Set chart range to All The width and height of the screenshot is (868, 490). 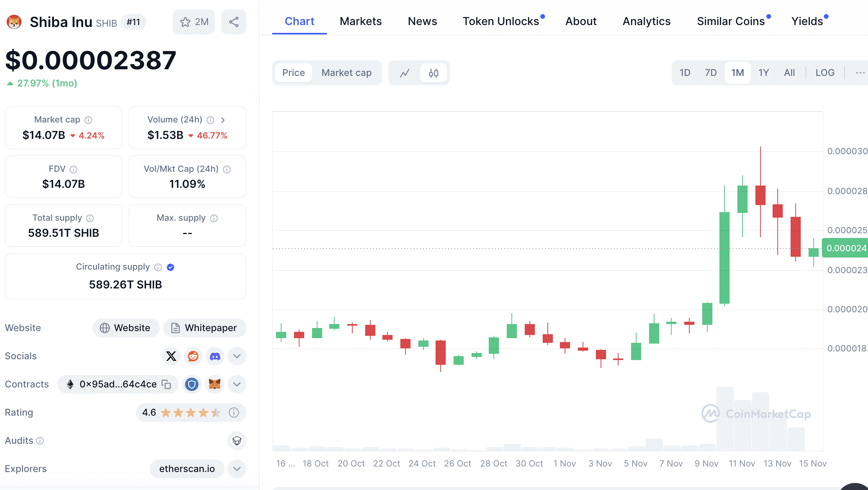[x=789, y=73]
